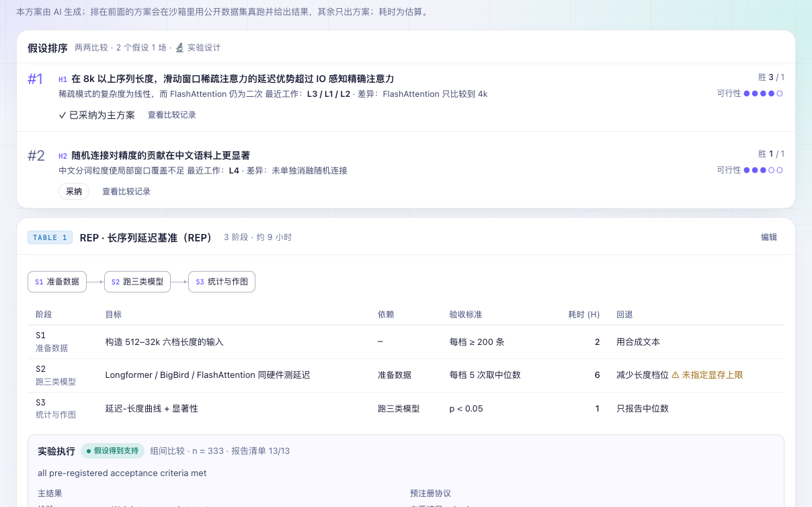Click reference L4 in H2 description
The height and width of the screenshot is (507, 812).
click(x=234, y=171)
